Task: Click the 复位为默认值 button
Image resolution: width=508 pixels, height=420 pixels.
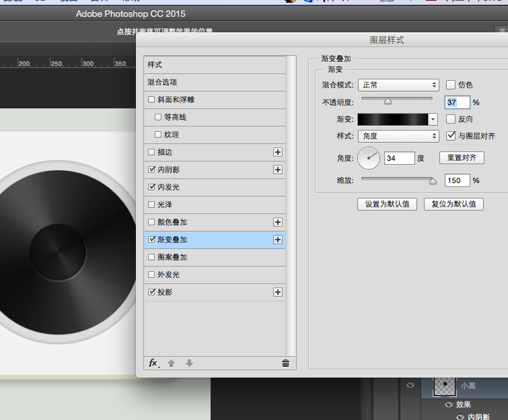Action: point(453,204)
